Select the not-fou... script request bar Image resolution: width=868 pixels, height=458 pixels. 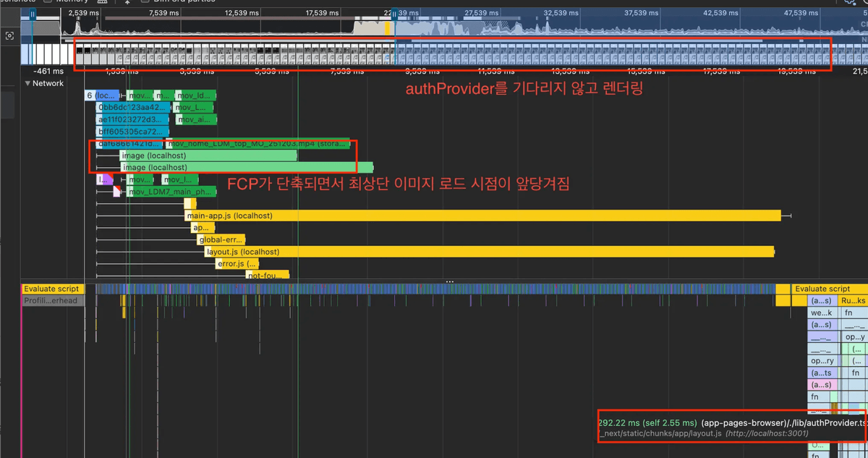click(266, 276)
